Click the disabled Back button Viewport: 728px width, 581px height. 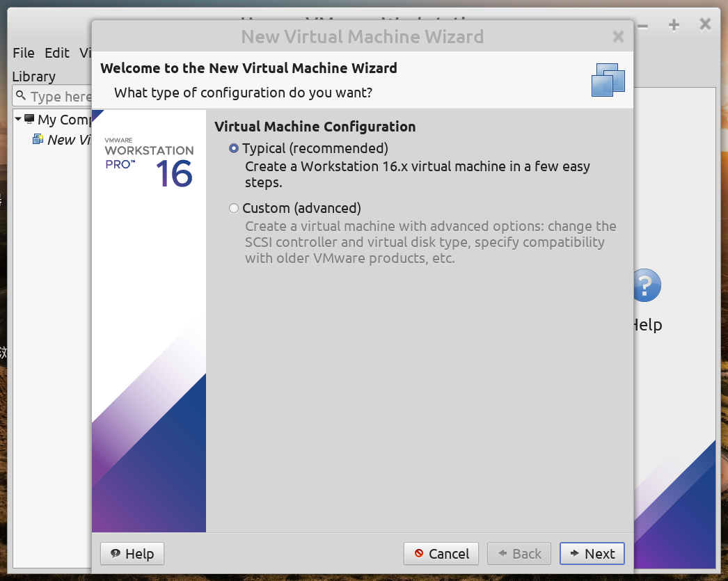519,554
